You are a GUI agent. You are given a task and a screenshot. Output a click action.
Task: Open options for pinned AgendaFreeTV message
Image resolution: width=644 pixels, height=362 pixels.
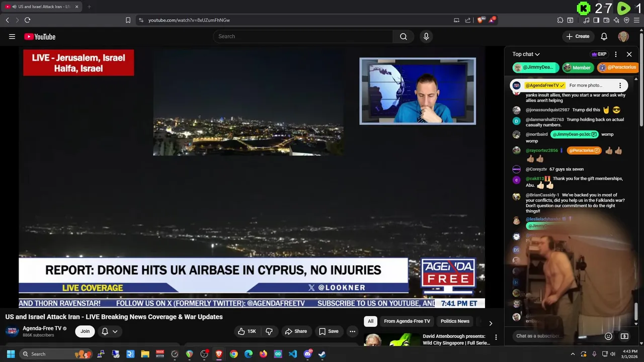pyautogui.click(x=620, y=85)
